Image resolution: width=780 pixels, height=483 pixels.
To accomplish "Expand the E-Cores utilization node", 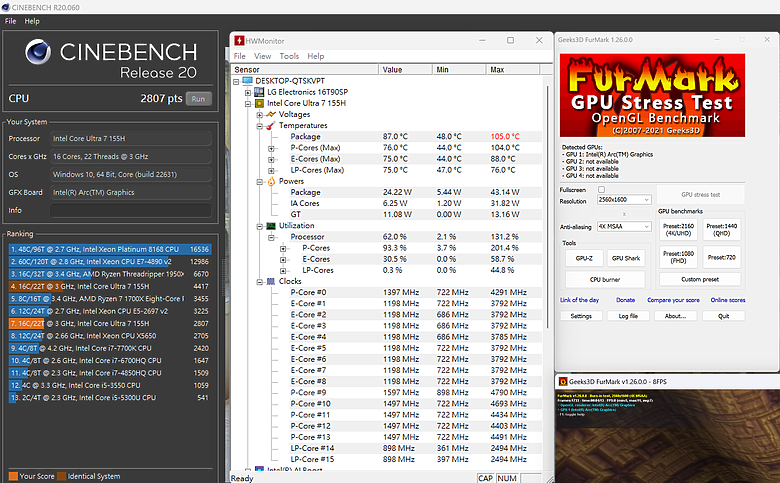I will coord(283,260).
